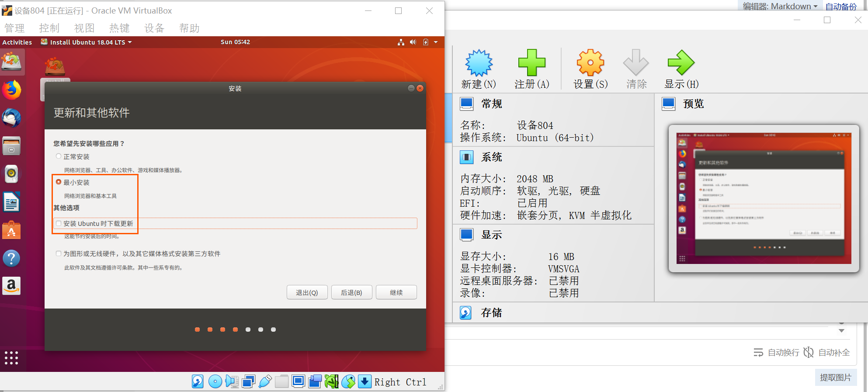
Task: Click the battery icon in Ubuntu top bar
Action: 426,42
